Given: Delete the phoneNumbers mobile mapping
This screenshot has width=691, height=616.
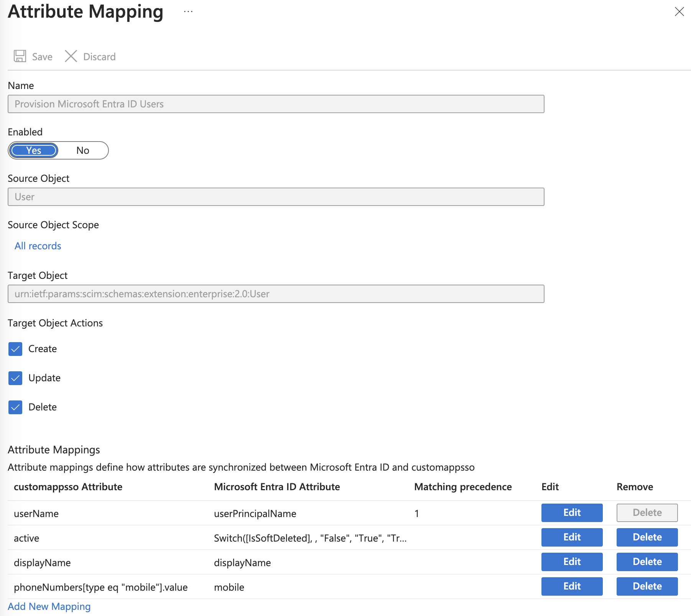Looking at the screenshot, I should click(x=647, y=586).
